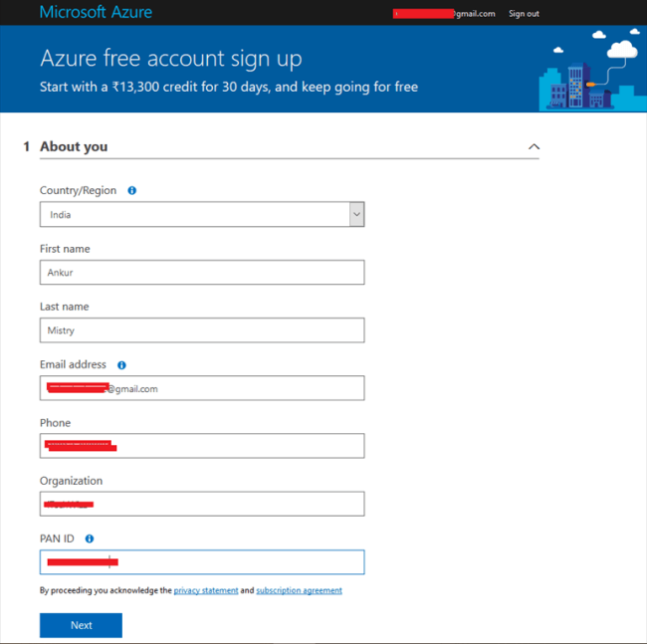The image size is (647, 644).
Task: Click the 'Azure free account sign up' heading
Action: [x=171, y=58]
